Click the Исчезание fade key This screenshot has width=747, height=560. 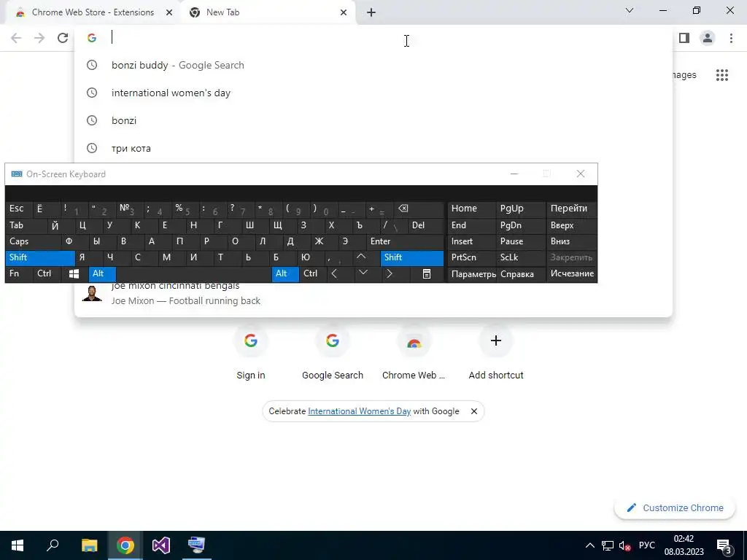click(x=572, y=274)
